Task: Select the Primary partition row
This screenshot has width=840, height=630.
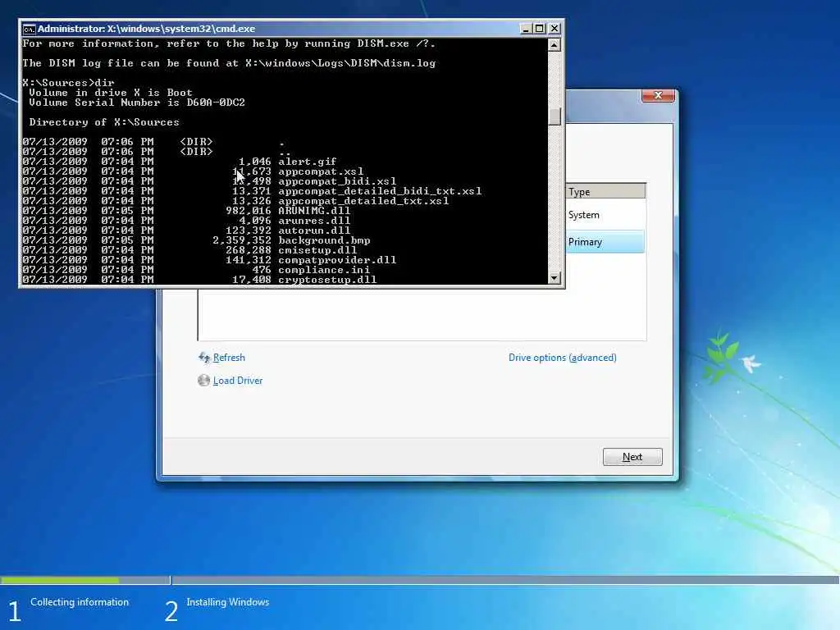Action: [x=605, y=242]
